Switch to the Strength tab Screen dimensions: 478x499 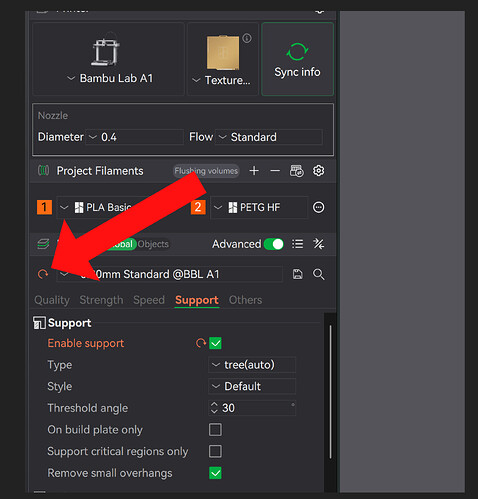click(101, 300)
